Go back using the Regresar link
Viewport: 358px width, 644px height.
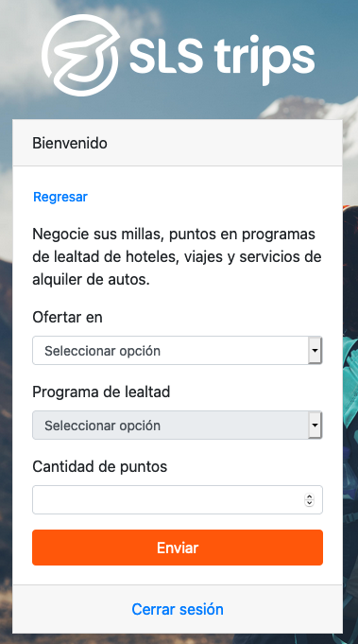[60, 197]
